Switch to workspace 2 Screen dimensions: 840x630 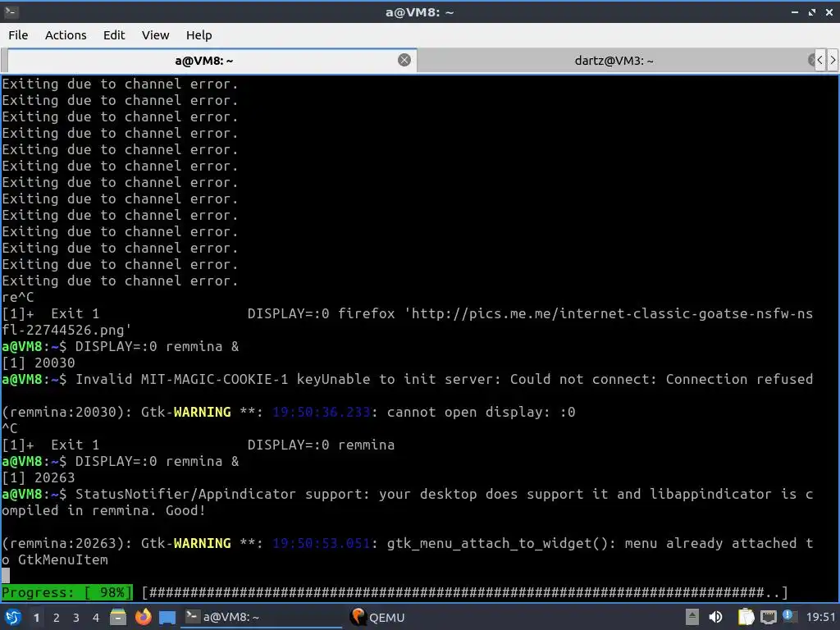tap(57, 618)
